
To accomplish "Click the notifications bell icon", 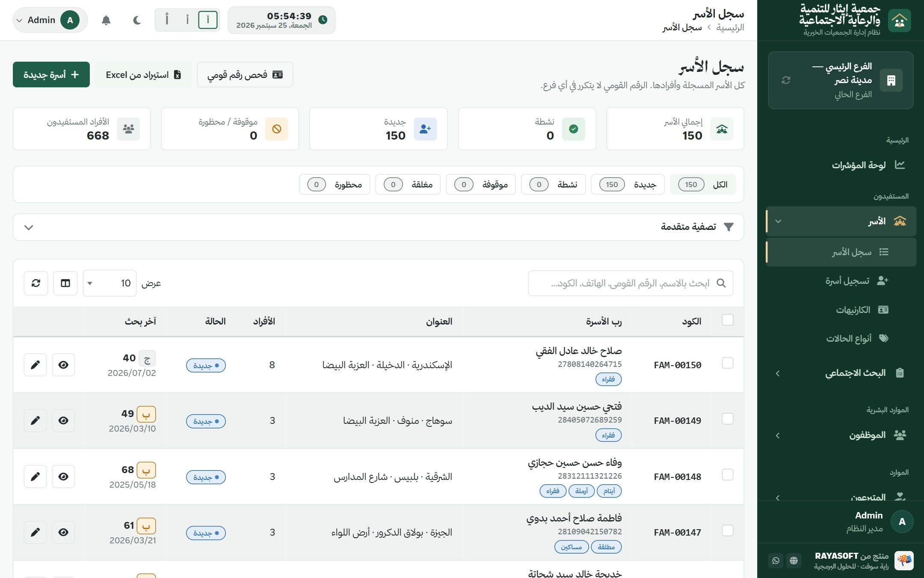I will (x=106, y=20).
